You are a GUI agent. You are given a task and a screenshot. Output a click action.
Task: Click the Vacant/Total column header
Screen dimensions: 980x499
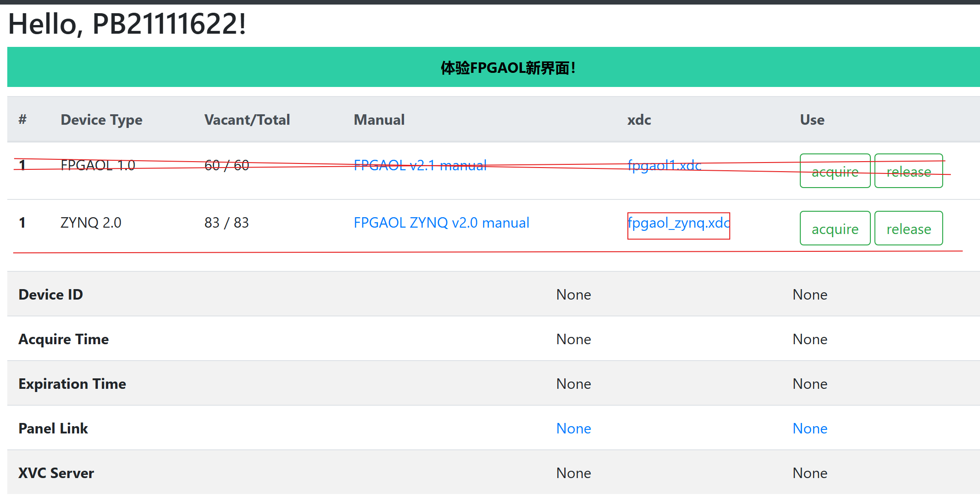[x=247, y=120]
